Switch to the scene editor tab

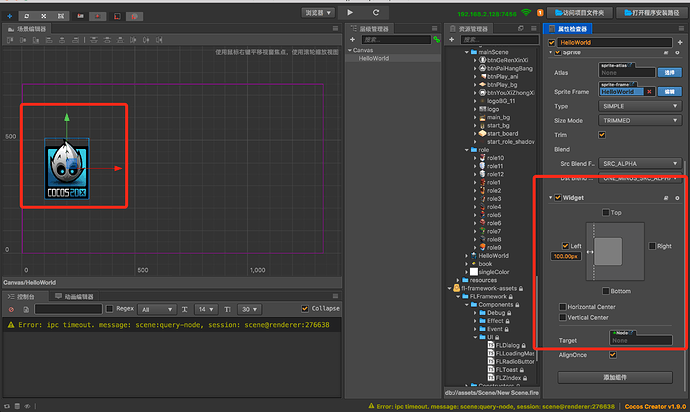[x=27, y=29]
